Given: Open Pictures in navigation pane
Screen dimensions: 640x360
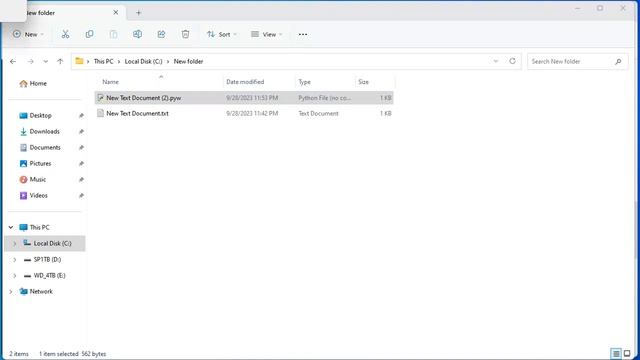Looking at the screenshot, I should pyautogui.click(x=35, y=163).
